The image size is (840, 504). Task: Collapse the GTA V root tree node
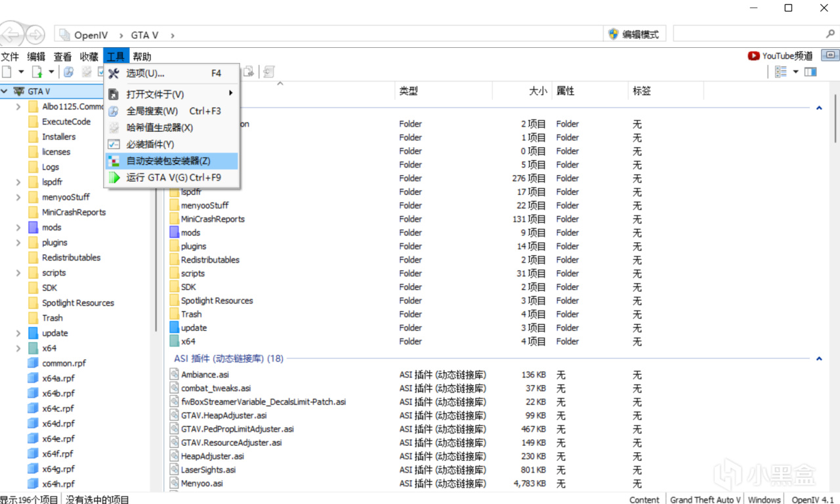pos(5,91)
